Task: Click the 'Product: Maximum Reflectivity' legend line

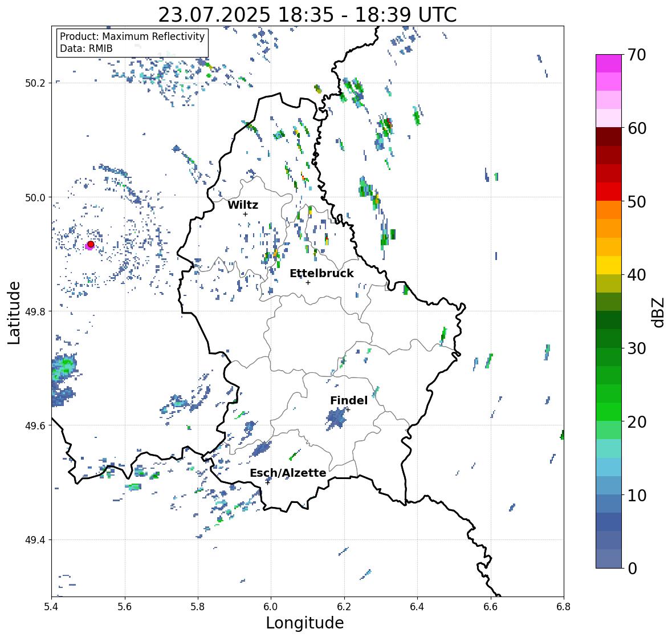Action: coord(132,36)
